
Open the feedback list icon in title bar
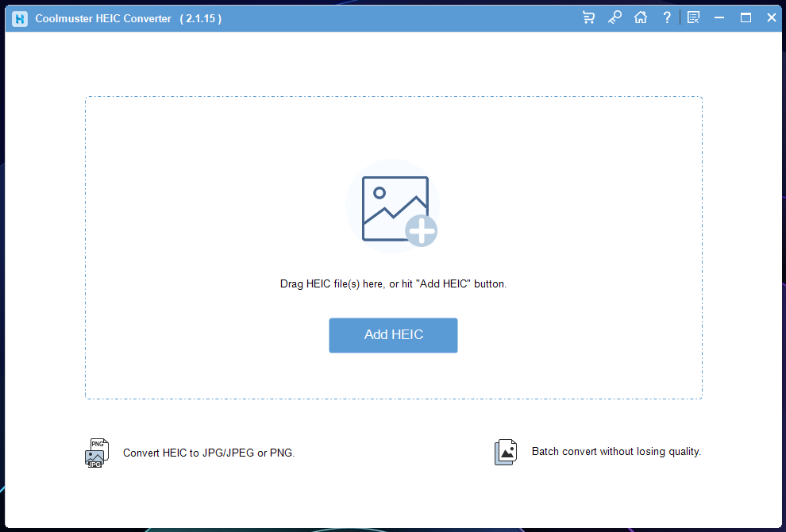[x=693, y=17]
